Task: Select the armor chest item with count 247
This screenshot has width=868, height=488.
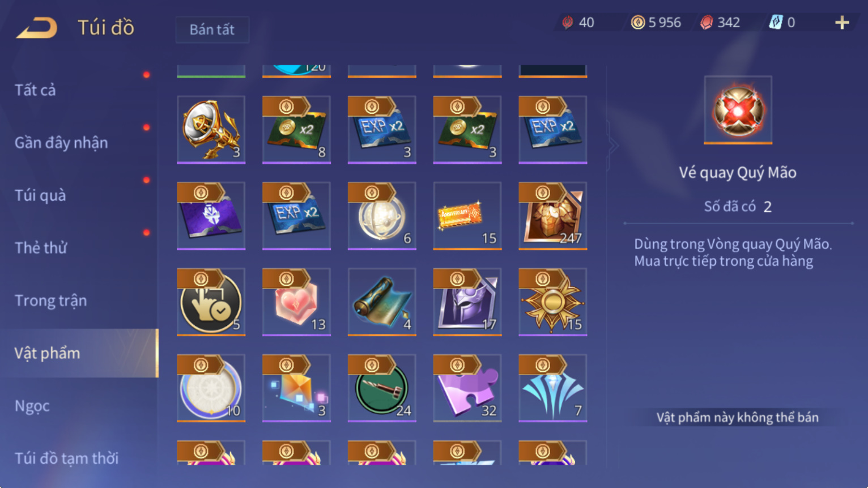Action: click(553, 216)
